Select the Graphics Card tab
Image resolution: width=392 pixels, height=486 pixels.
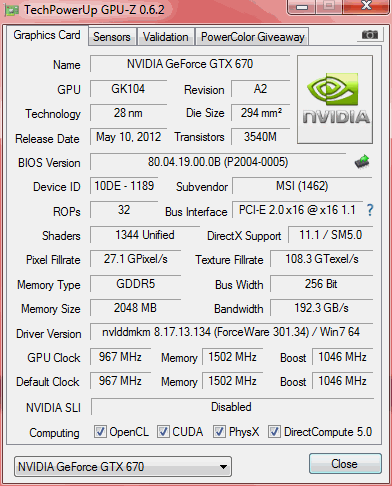click(47, 35)
